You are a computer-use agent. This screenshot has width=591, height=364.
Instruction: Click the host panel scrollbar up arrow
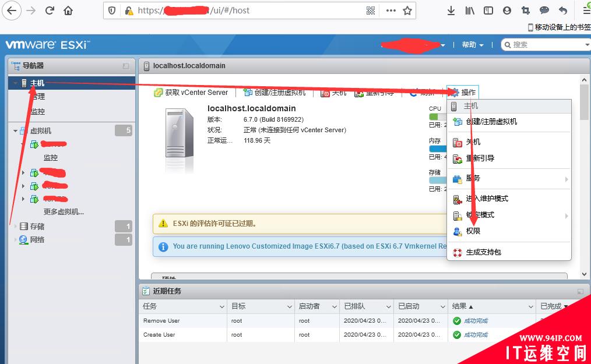[584, 80]
